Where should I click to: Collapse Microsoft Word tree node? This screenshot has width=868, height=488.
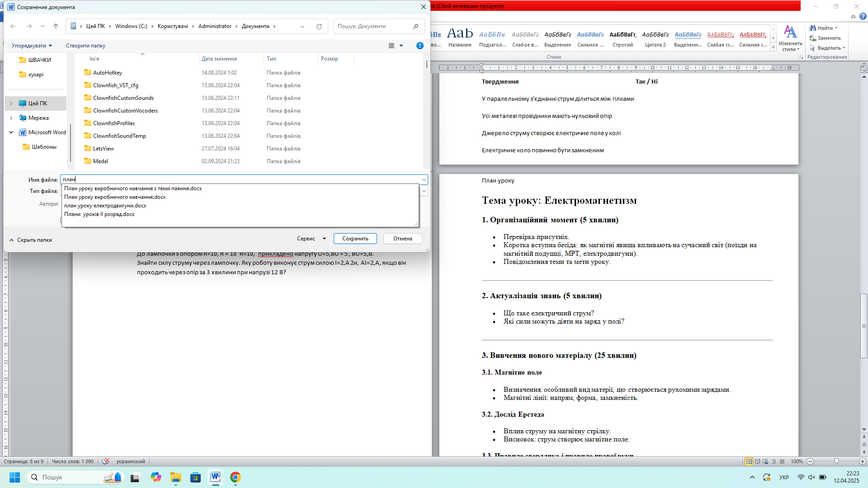point(11,132)
